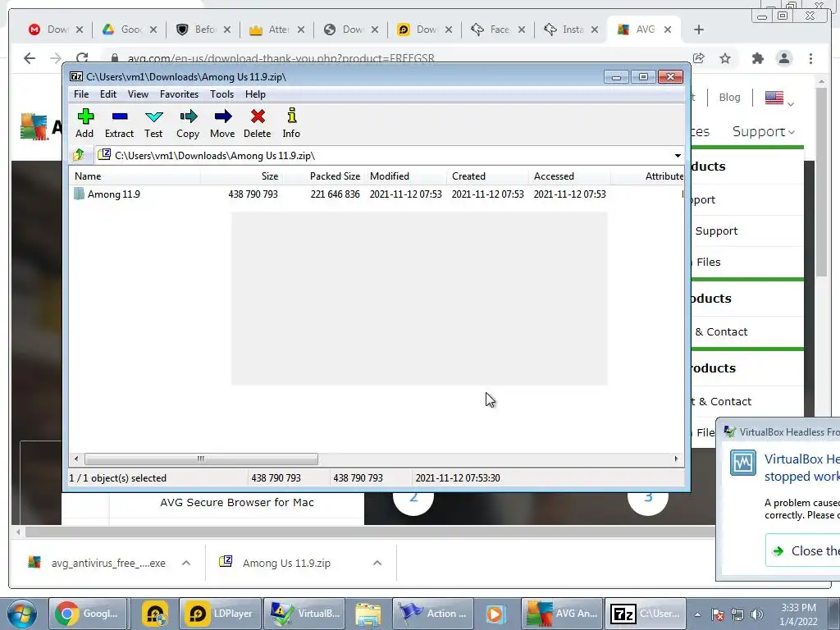Screen dimensions: 840x630
Task: Expand the Support menu on the AVG site
Action: (764, 132)
